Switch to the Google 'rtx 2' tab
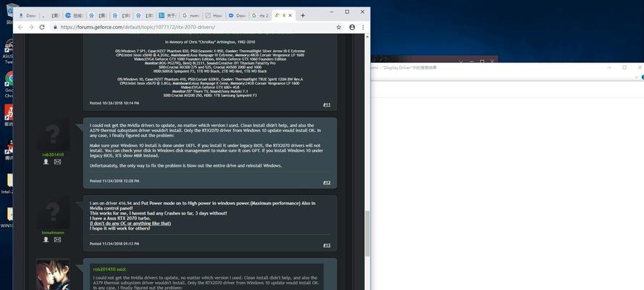 [x=260, y=16]
